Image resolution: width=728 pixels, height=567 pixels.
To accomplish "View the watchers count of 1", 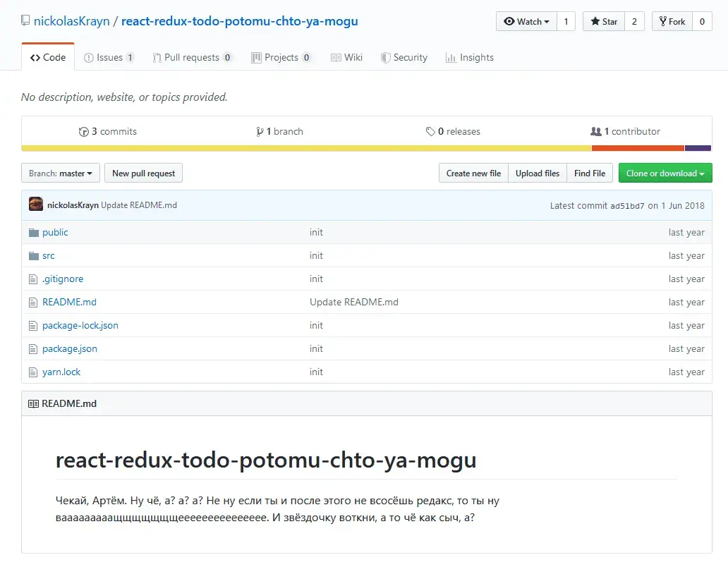I will tap(566, 21).
